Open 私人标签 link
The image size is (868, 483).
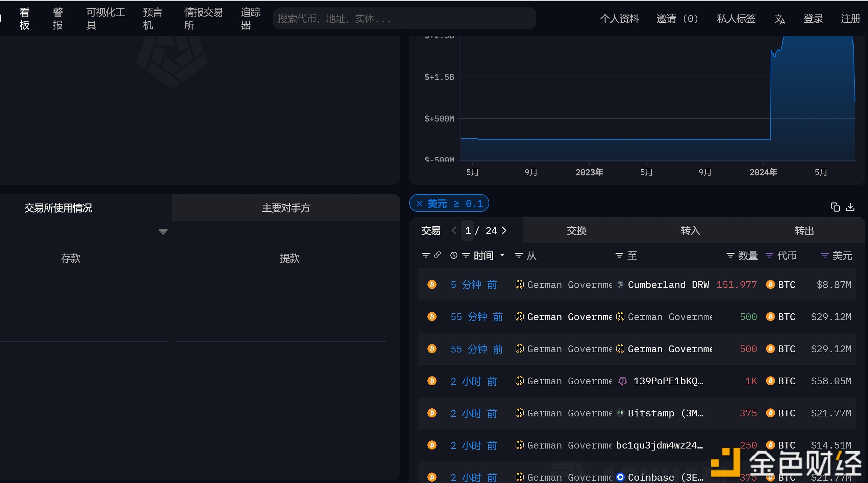coord(736,19)
